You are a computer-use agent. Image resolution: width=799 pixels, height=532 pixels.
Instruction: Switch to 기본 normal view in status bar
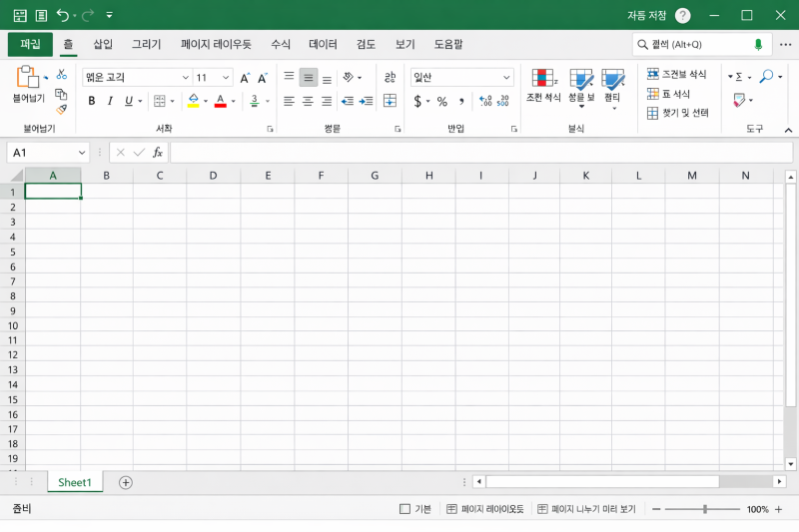[414, 509]
